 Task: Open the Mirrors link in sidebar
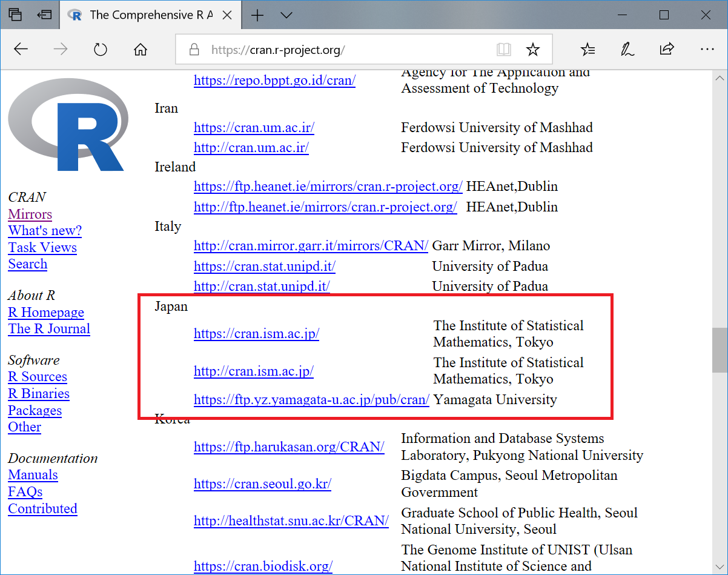(30, 214)
